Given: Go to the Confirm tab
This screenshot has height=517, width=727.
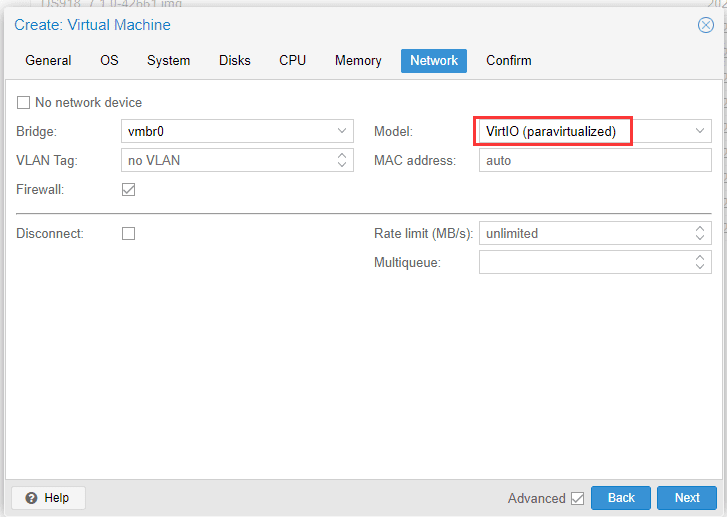Looking at the screenshot, I should (509, 61).
